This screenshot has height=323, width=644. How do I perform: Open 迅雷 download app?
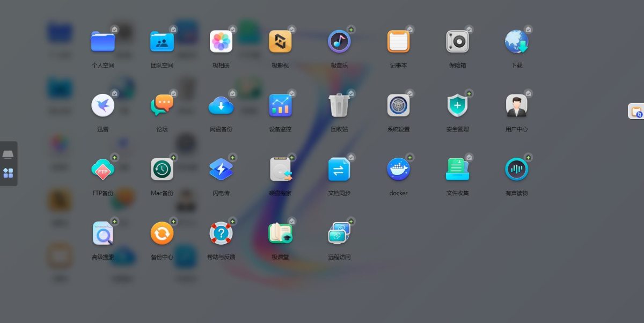point(103,105)
